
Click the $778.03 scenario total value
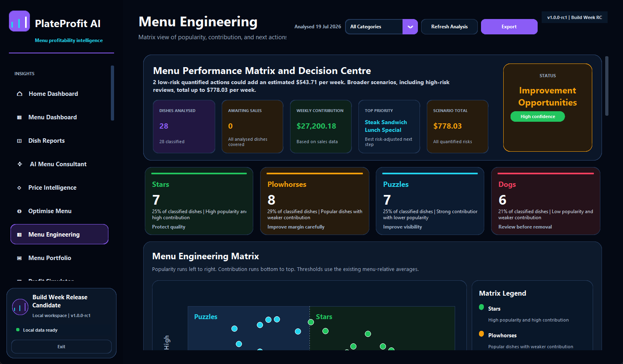click(x=447, y=126)
